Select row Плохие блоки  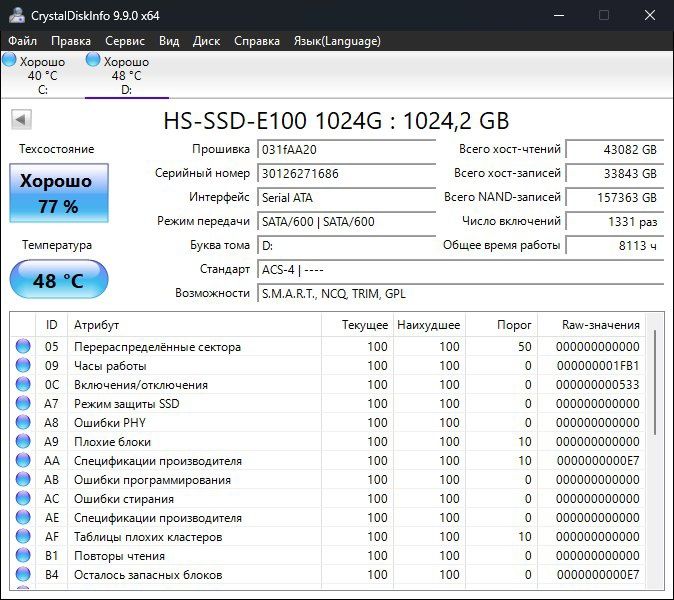tap(328, 441)
